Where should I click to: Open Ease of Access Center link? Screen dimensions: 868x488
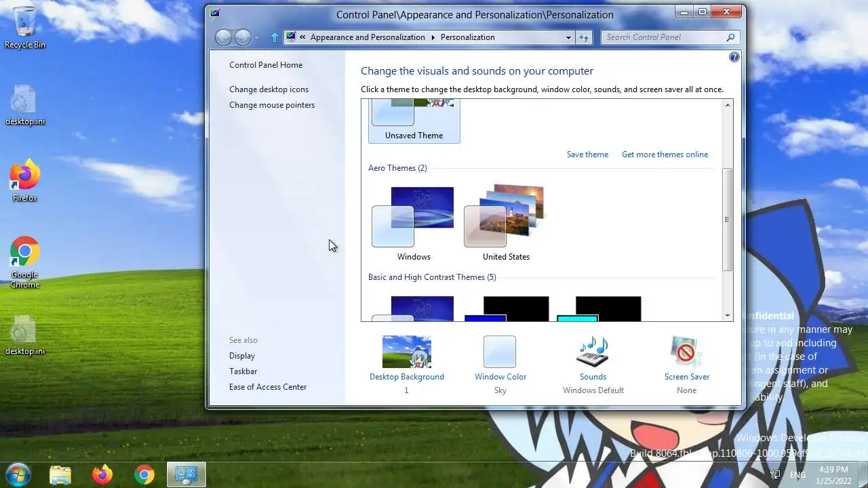[268, 387]
